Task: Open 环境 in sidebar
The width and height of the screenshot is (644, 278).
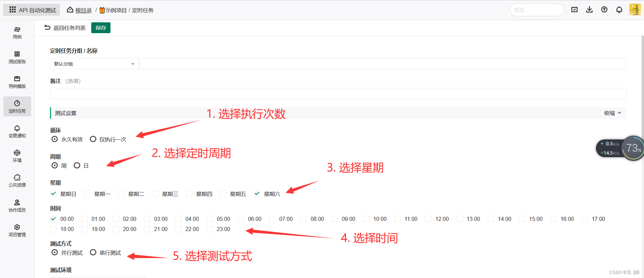Action: pyautogui.click(x=17, y=156)
